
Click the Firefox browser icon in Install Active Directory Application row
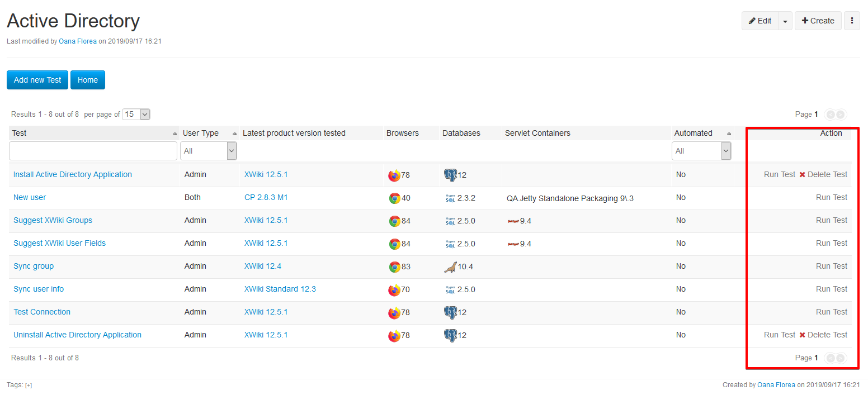394,175
